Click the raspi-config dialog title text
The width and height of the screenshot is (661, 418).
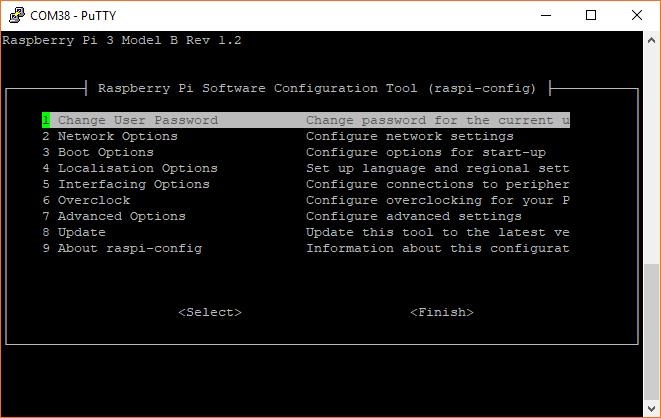click(x=317, y=88)
